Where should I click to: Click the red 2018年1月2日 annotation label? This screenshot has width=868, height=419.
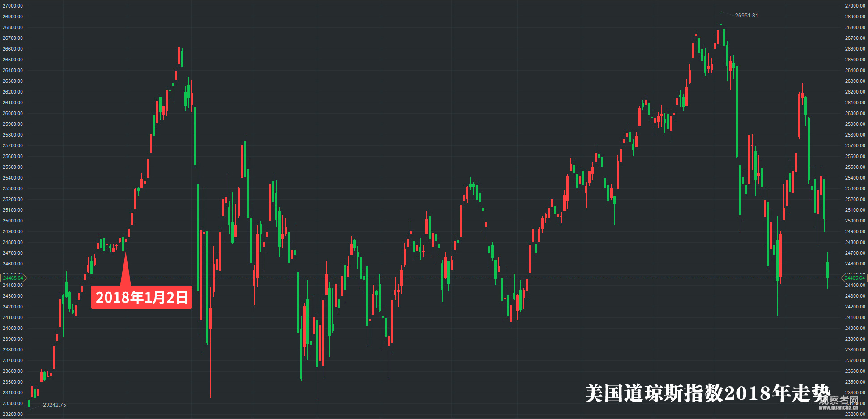click(x=141, y=298)
